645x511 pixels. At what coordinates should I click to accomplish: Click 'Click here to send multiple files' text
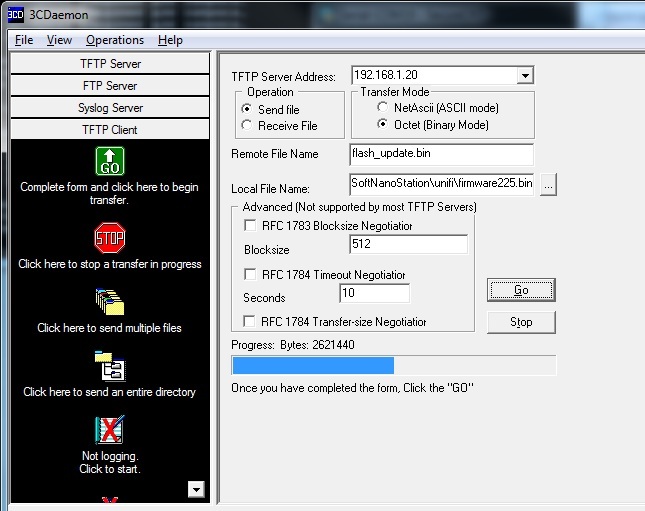(x=109, y=328)
